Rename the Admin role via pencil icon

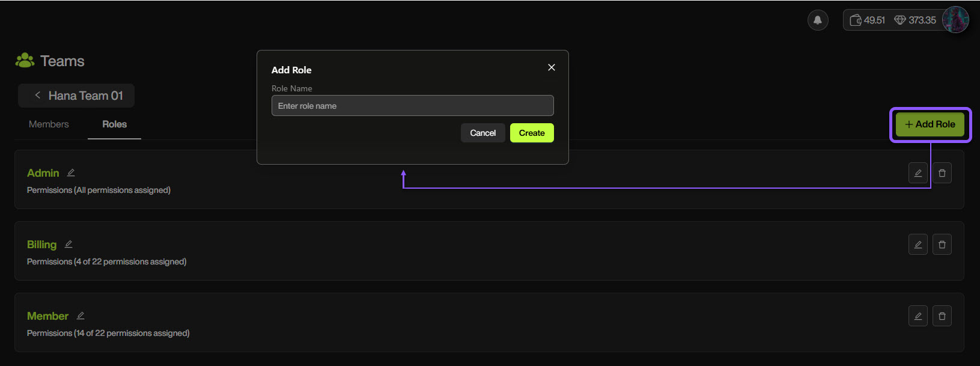(x=71, y=173)
